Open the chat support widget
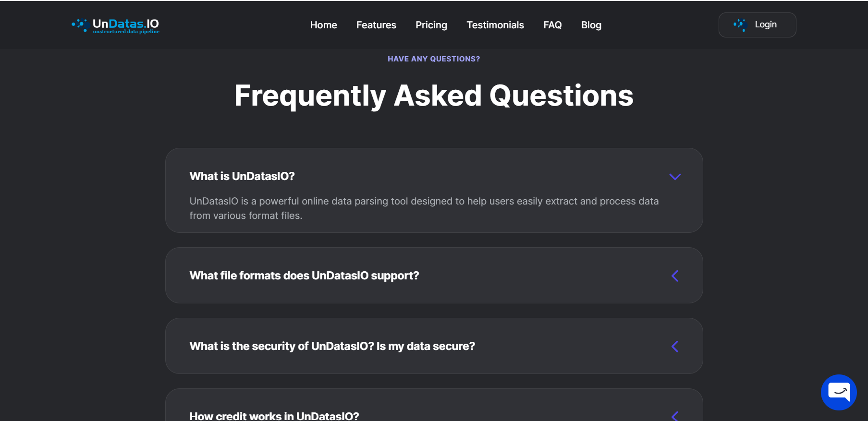 tap(839, 392)
